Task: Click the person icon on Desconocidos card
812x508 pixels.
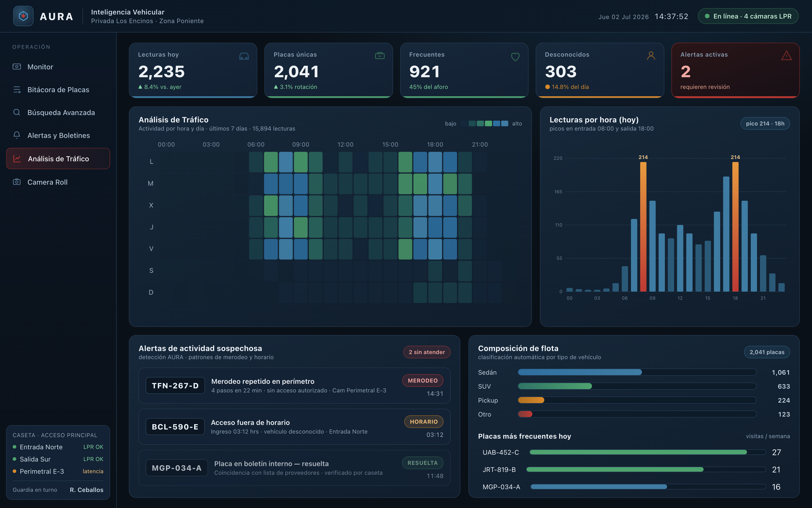Action: pyautogui.click(x=651, y=56)
